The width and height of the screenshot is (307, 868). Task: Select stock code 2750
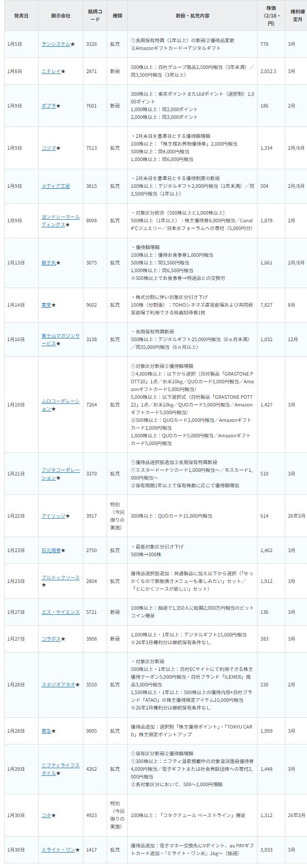pos(92,551)
